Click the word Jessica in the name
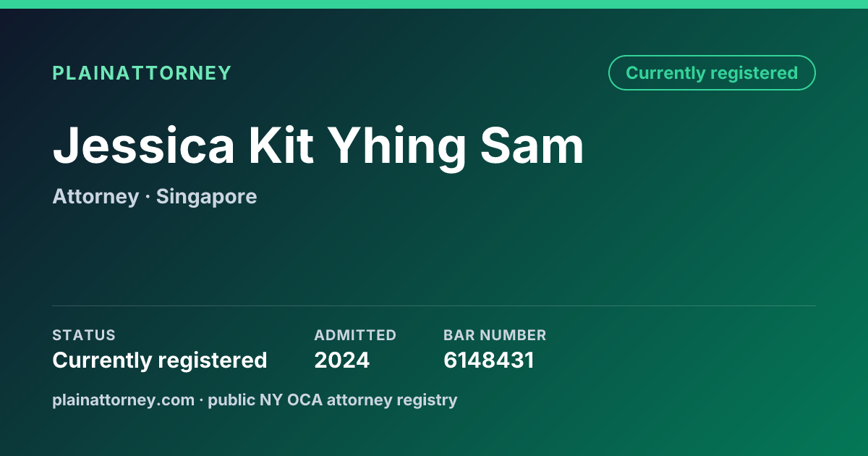868x456 pixels. [143, 145]
